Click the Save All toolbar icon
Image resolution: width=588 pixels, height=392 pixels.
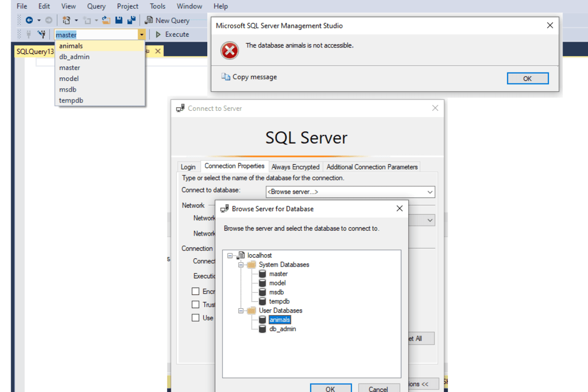(131, 20)
